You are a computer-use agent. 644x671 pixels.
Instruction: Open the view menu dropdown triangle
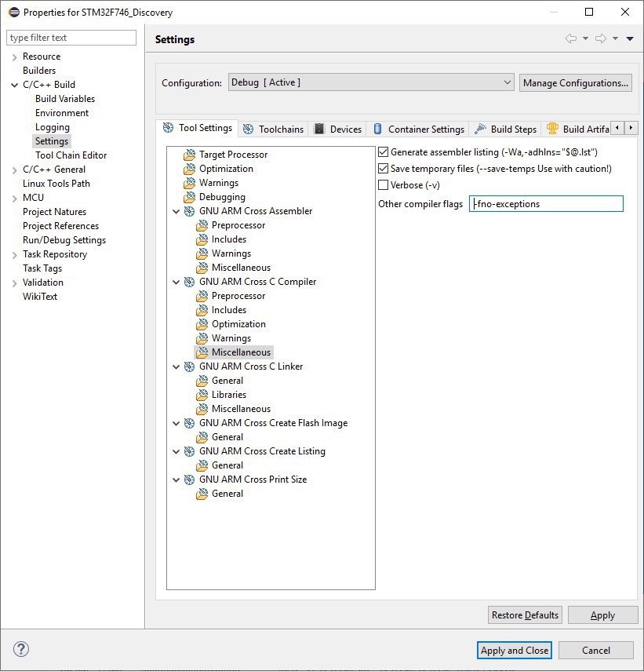[x=630, y=38]
